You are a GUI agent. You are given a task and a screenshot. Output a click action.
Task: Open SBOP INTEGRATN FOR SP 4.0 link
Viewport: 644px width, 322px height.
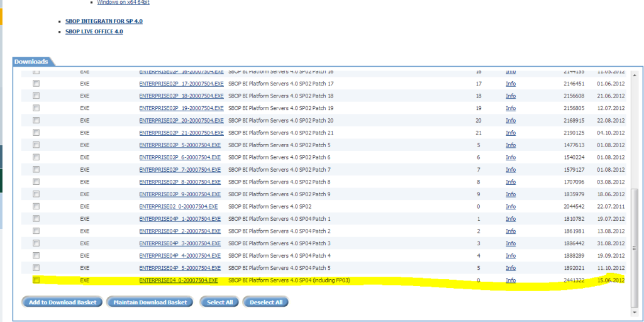[x=104, y=21]
